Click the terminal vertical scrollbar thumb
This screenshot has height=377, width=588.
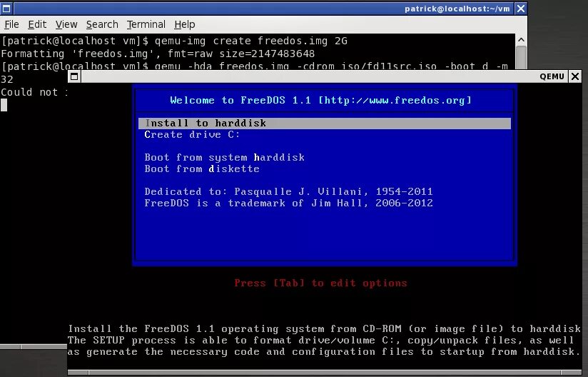521,56
